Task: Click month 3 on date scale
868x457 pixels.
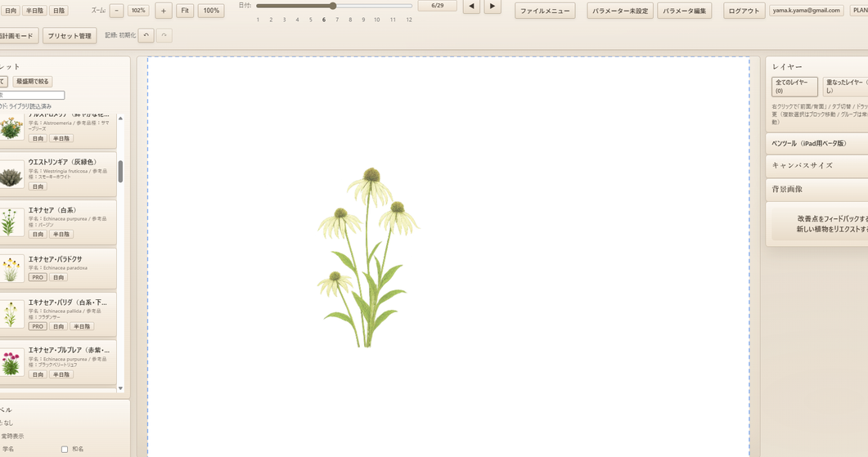Action: point(284,20)
